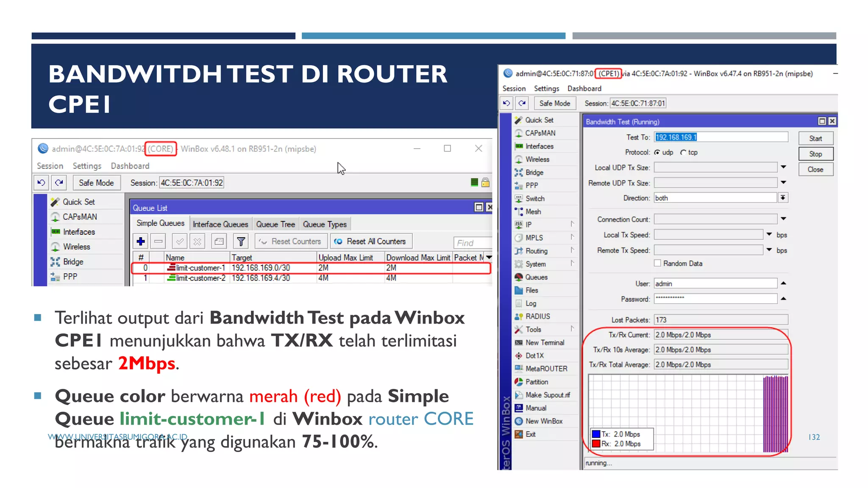Click the padlock icon in CORE WinBox
Viewport: 868px width, 488px height.
486,183
